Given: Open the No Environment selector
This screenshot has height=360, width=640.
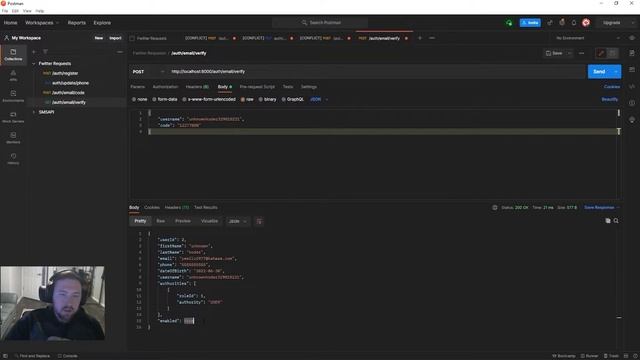Looking at the screenshot, I should click(588, 38).
